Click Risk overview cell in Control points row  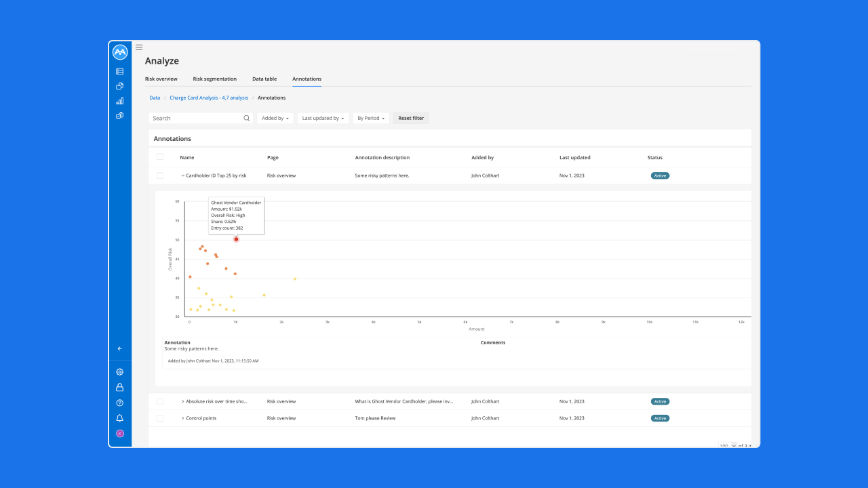(x=281, y=418)
